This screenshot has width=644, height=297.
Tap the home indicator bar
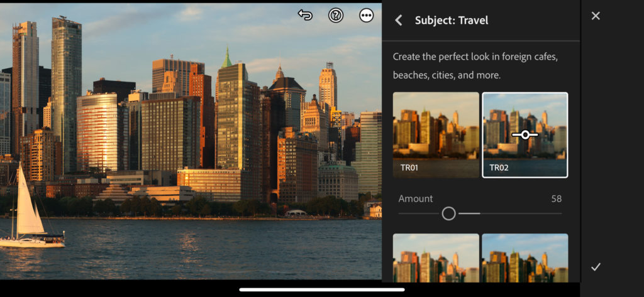tap(322, 289)
